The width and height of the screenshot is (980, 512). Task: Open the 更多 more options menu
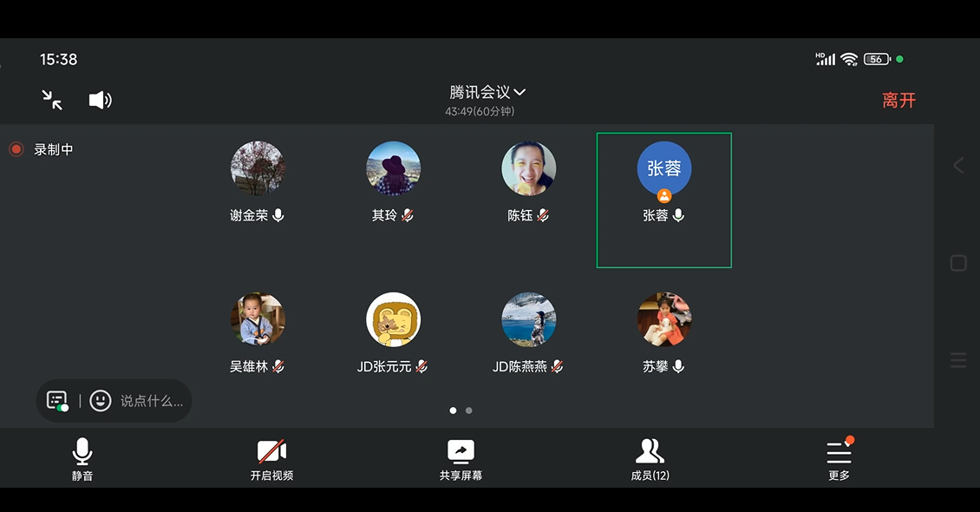click(839, 459)
